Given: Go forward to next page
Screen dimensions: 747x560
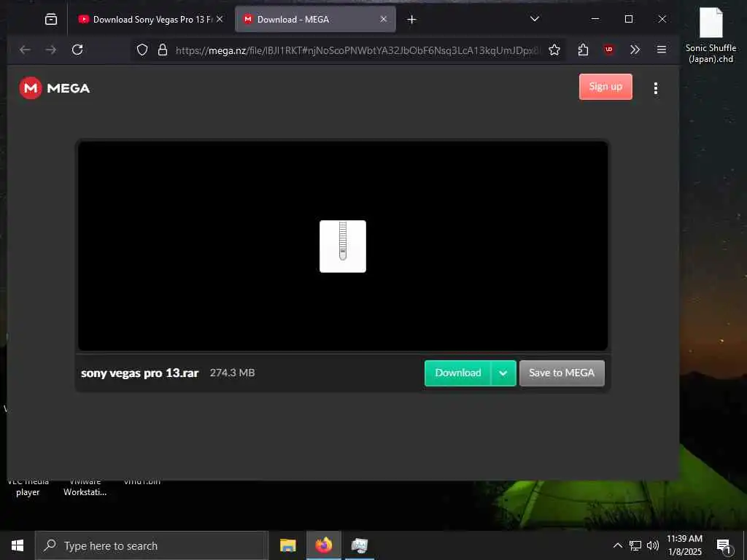Looking at the screenshot, I should [50, 50].
